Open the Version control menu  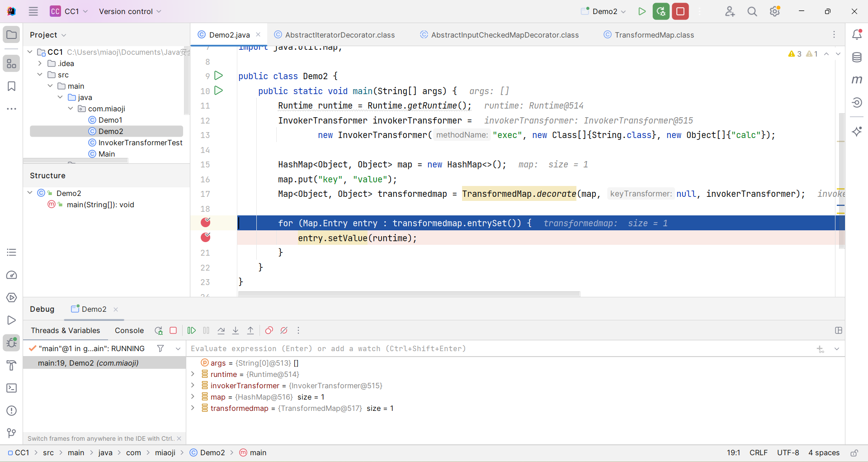point(130,11)
